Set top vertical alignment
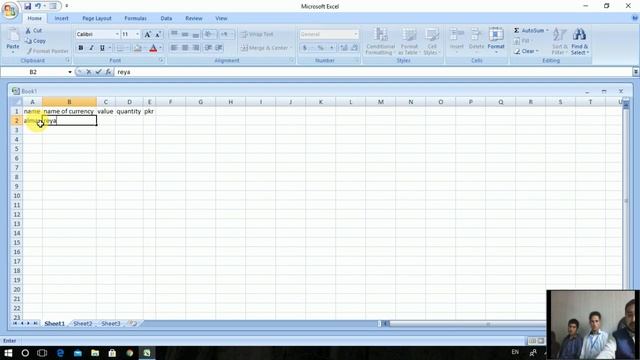640x360 pixels. point(174,34)
